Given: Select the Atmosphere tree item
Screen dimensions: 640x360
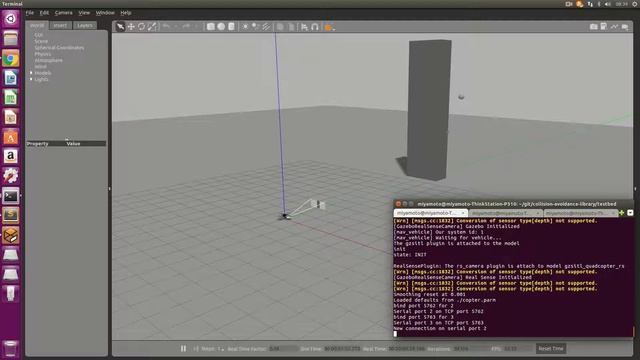Looking at the screenshot, I should (x=49, y=60).
